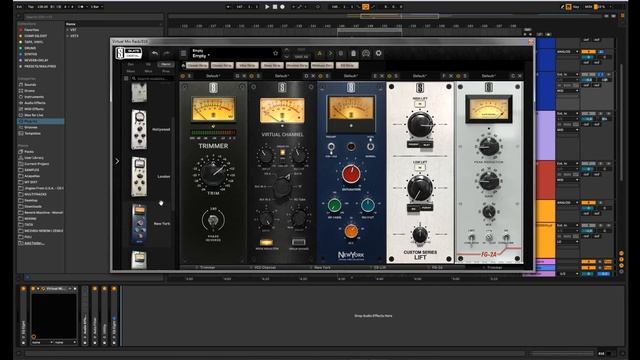640x360 pixels.
Task: Open the plugin settings gear
Action: 378,53
